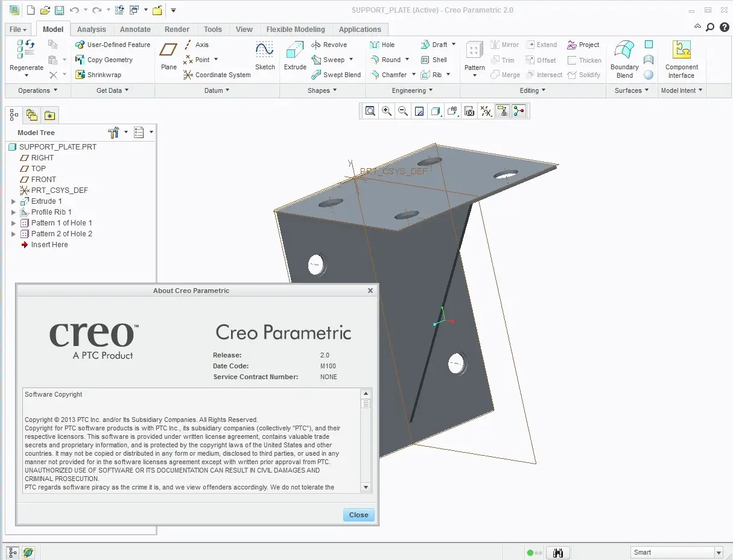Click the Copy Geometry tool
Screen dimensions: 733x560
click(x=104, y=60)
